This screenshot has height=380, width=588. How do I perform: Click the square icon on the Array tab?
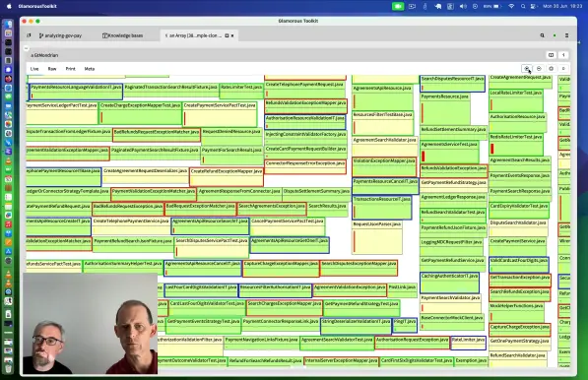pyautogui.click(x=227, y=35)
